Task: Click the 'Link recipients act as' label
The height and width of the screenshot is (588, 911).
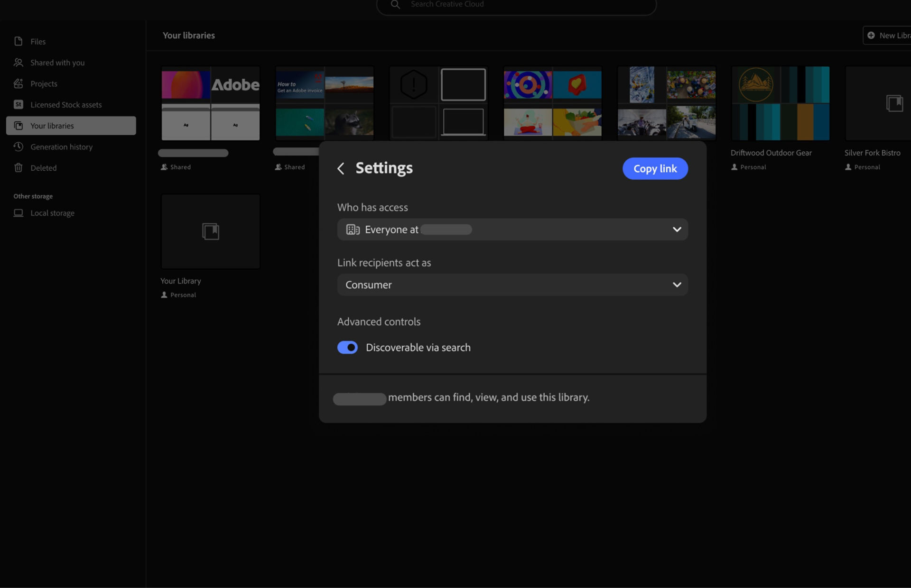Action: [384, 263]
